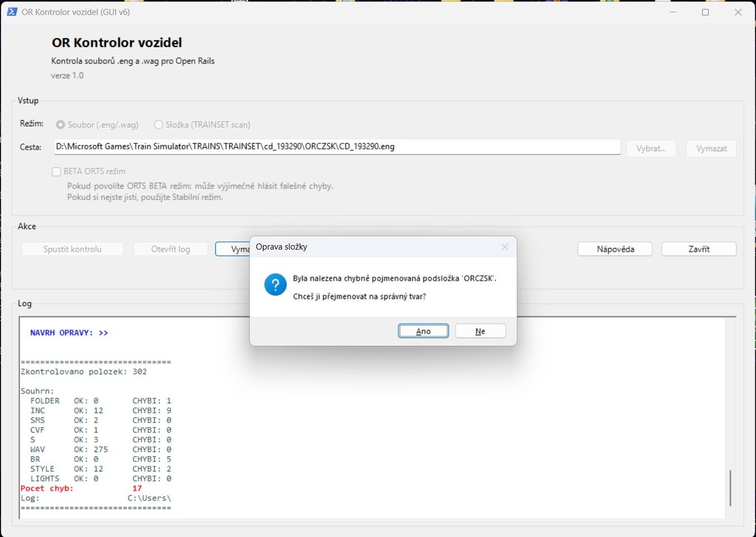
Task: Click the Log panel vertical scrollbar
Action: [x=730, y=488]
